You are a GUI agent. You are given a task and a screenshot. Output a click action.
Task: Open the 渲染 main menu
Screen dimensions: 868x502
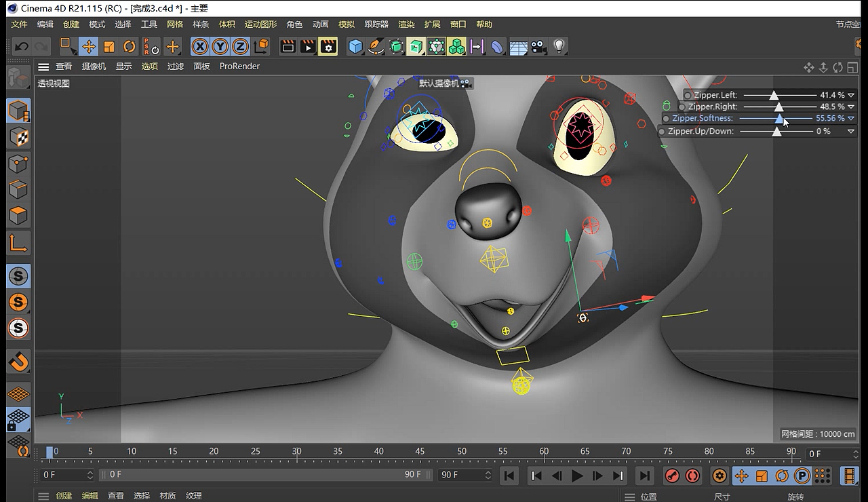coord(406,24)
